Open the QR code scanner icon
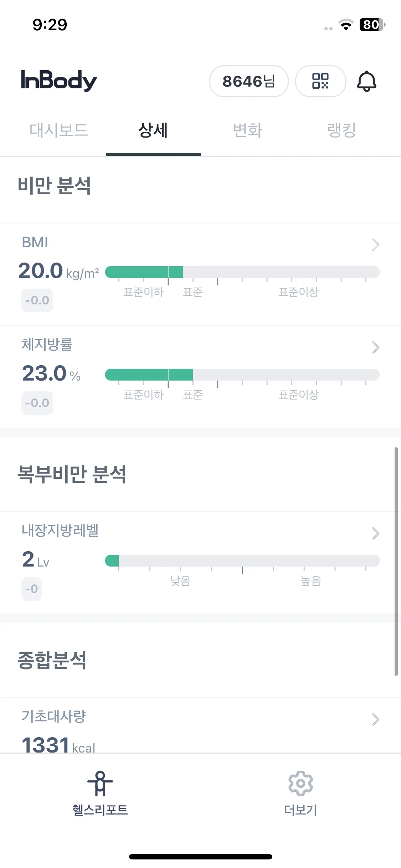 tap(320, 81)
